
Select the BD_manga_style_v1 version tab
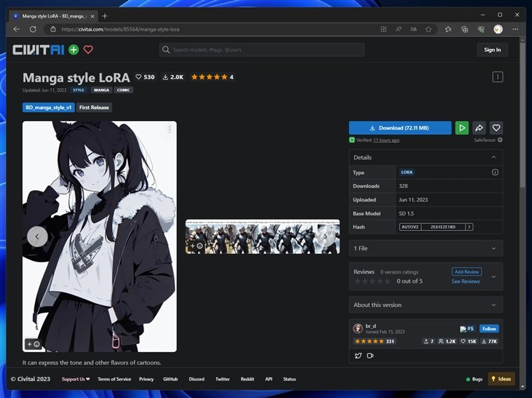click(x=48, y=108)
